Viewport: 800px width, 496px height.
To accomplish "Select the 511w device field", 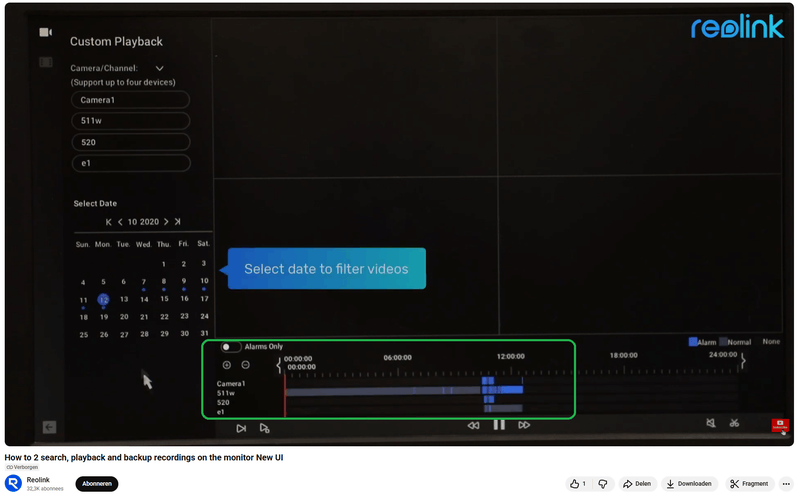I will [131, 121].
